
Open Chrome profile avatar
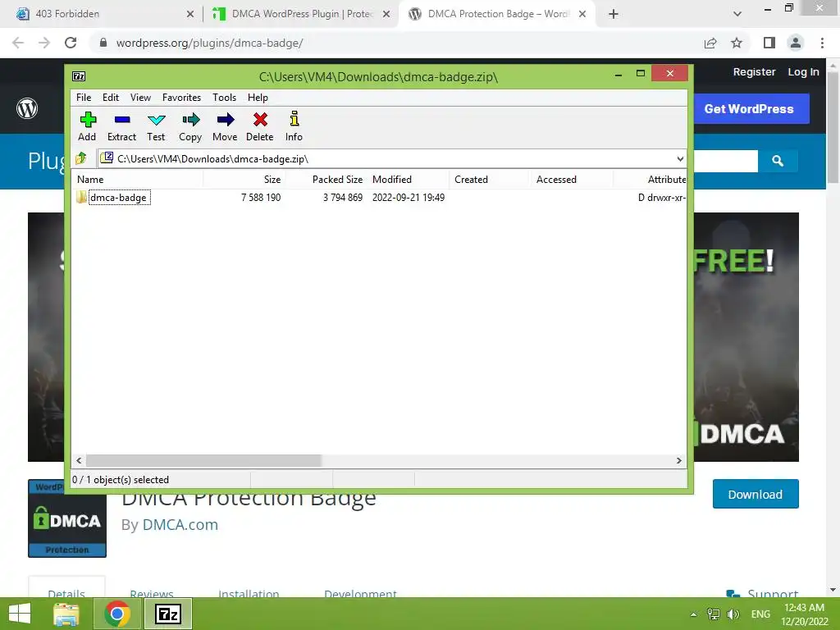coord(796,43)
